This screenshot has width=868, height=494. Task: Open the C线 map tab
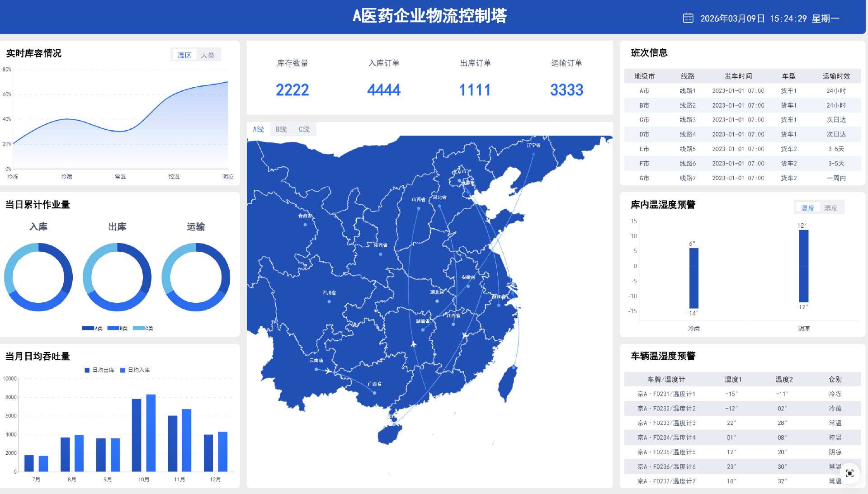(x=304, y=129)
